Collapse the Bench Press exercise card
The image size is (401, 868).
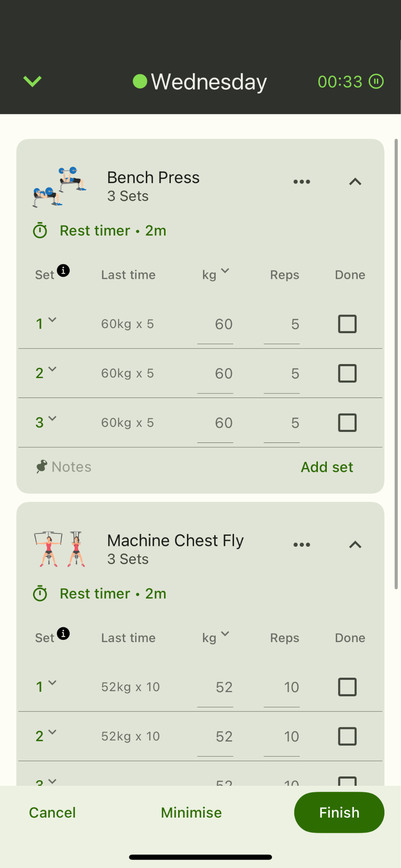355,182
